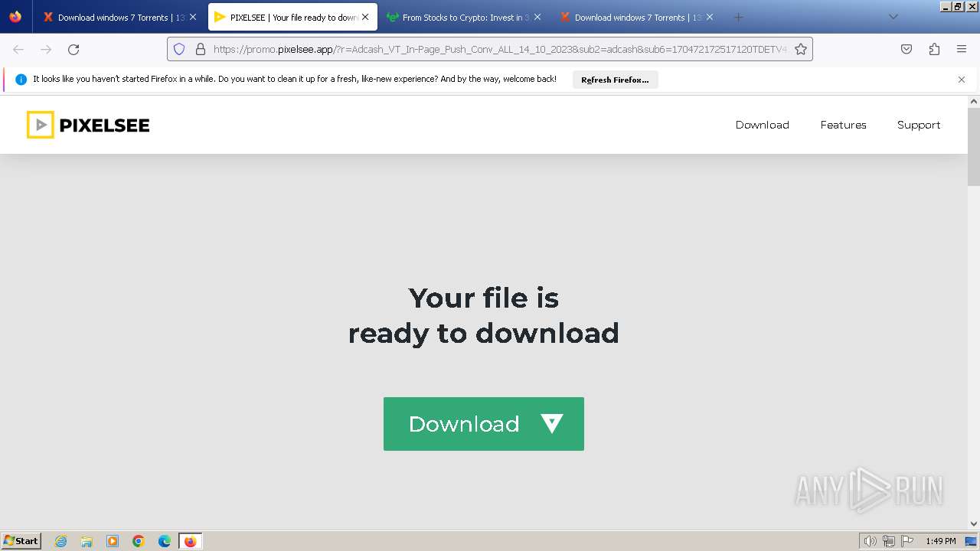Launch Google Chrome from the taskbar
980x551 pixels.
tap(139, 541)
